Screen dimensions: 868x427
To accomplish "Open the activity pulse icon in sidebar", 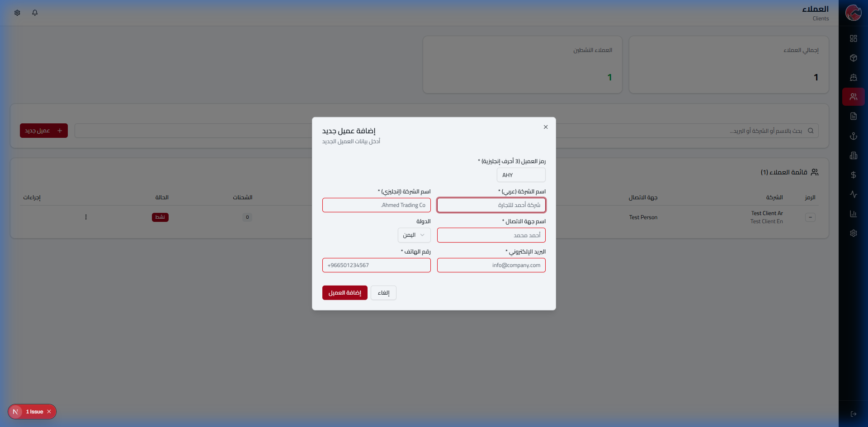I will coord(853,194).
